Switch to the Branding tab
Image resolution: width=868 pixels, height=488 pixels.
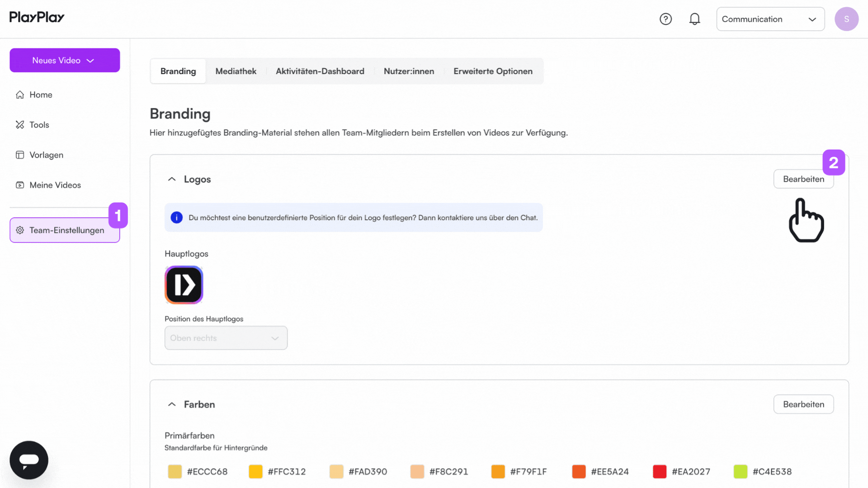178,71
